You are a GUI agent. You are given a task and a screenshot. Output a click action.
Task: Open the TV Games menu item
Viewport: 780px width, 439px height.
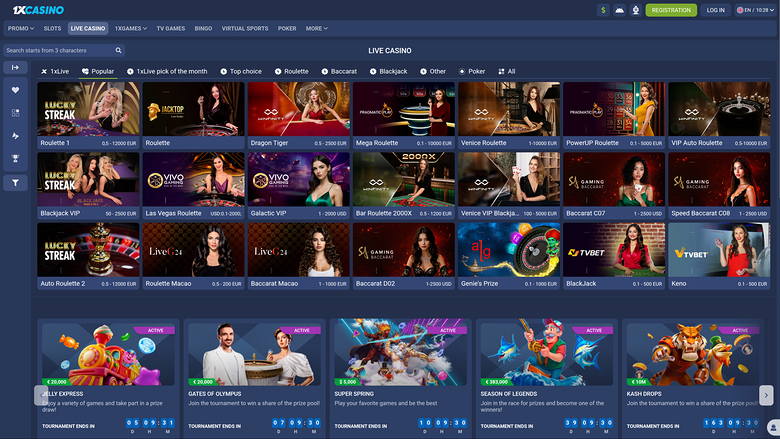171,28
